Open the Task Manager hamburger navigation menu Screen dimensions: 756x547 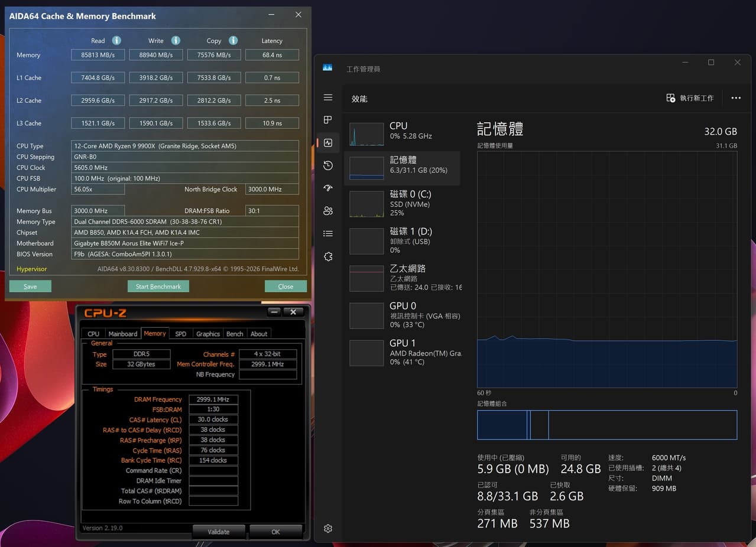[x=328, y=97]
